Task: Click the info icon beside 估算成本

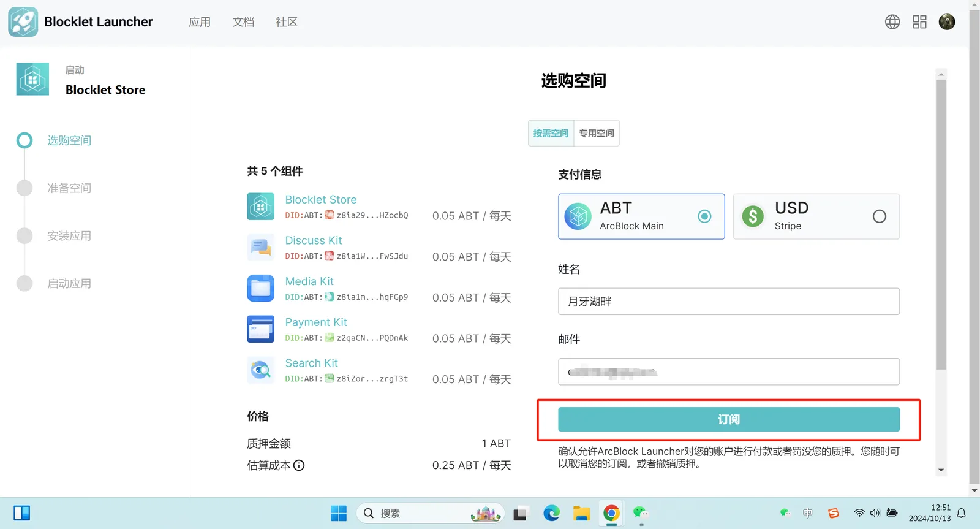Action: point(299,465)
